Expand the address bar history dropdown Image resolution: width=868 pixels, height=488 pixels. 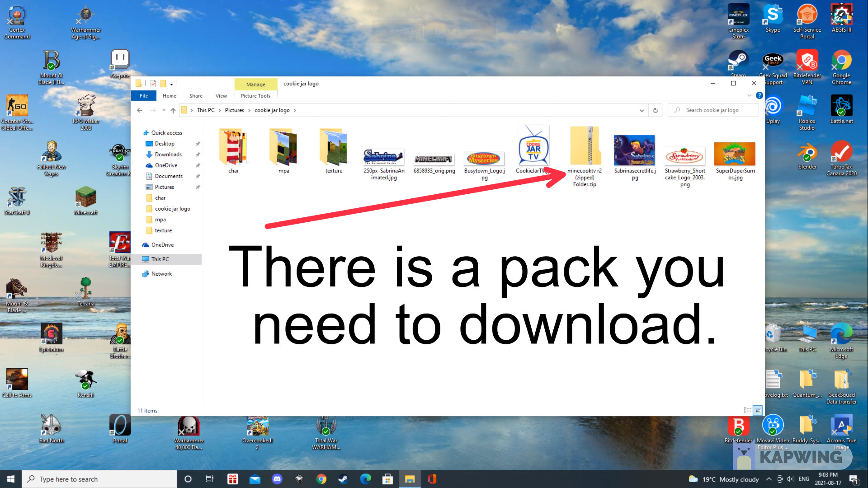642,110
